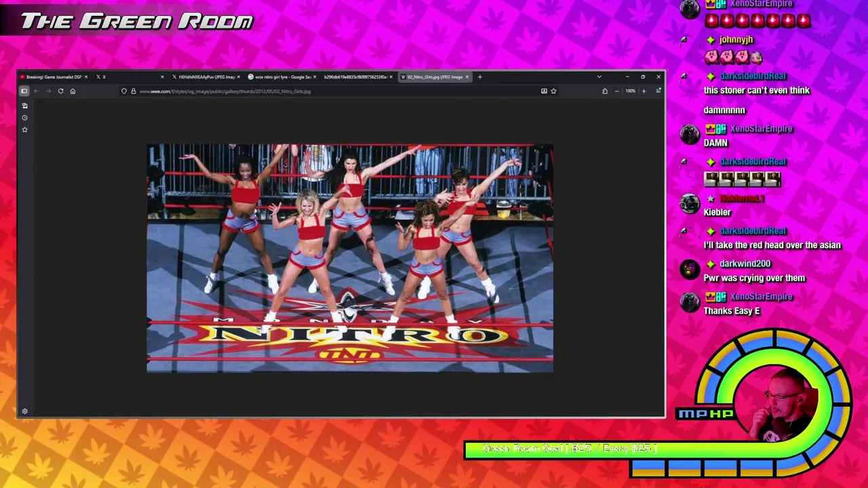Open the browser application menu icon
This screenshot has height=488, width=868.
click(x=658, y=91)
